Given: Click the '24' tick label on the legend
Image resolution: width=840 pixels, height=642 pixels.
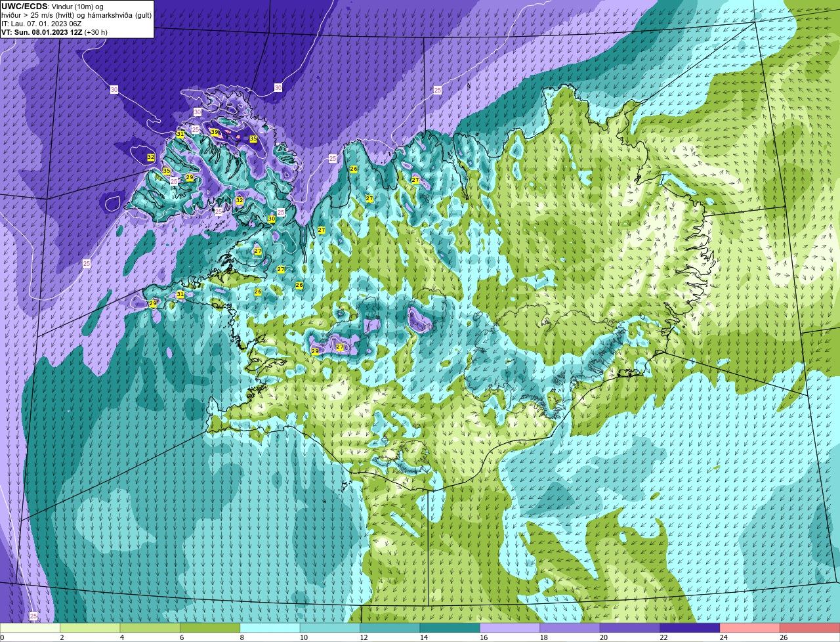Looking at the screenshot, I should click(x=723, y=637).
